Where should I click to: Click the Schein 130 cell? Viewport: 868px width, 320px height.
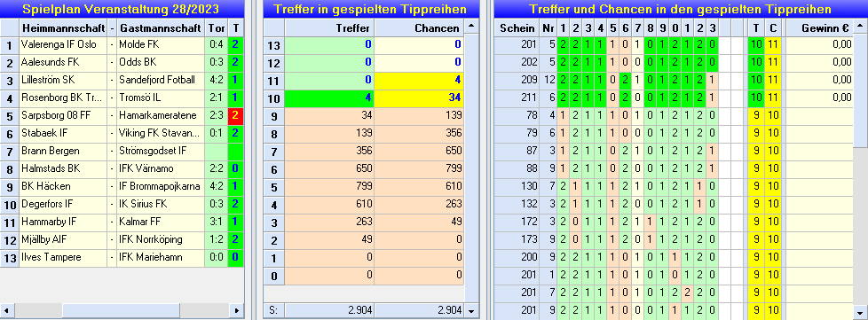click(517, 187)
